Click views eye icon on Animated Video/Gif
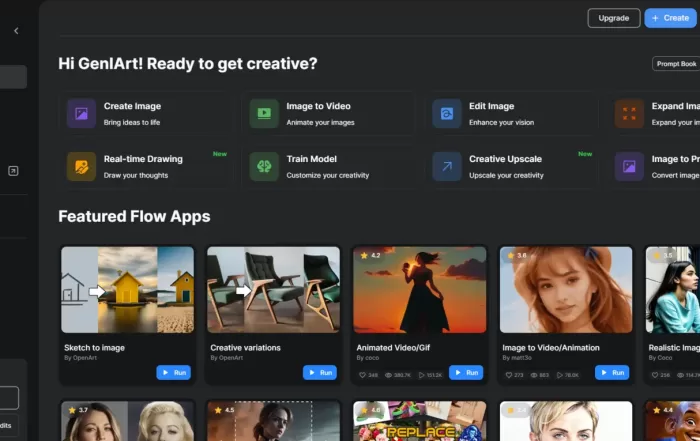Image resolution: width=700 pixels, height=441 pixels. 388,375
